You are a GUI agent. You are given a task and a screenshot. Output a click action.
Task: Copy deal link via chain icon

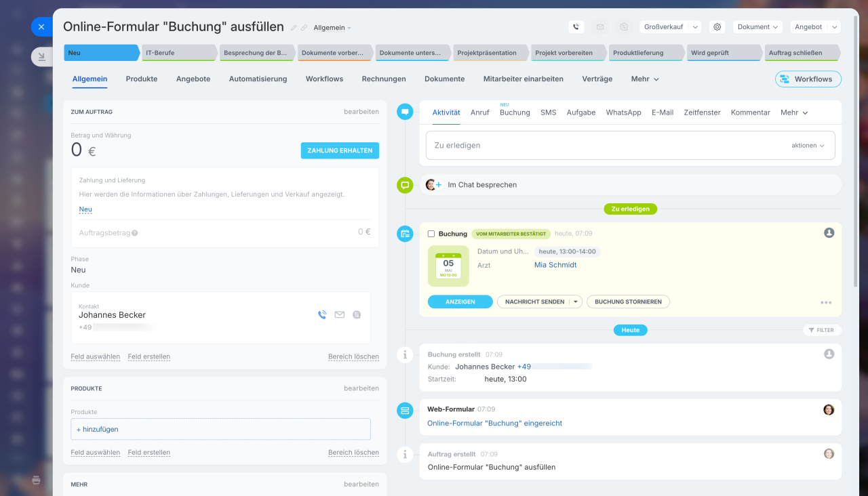[304, 28]
